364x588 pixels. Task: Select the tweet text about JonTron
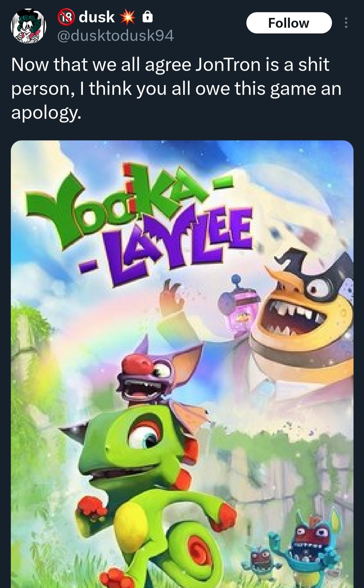(176, 88)
